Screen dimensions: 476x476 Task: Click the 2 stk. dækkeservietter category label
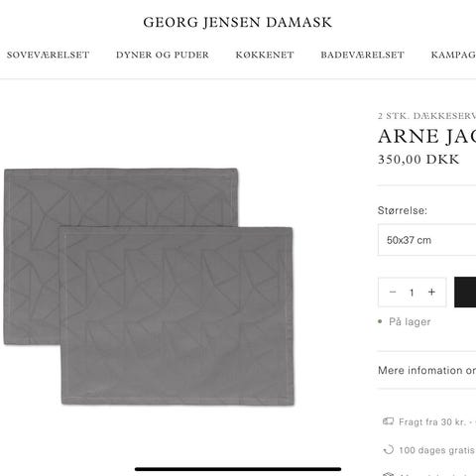[x=426, y=116]
